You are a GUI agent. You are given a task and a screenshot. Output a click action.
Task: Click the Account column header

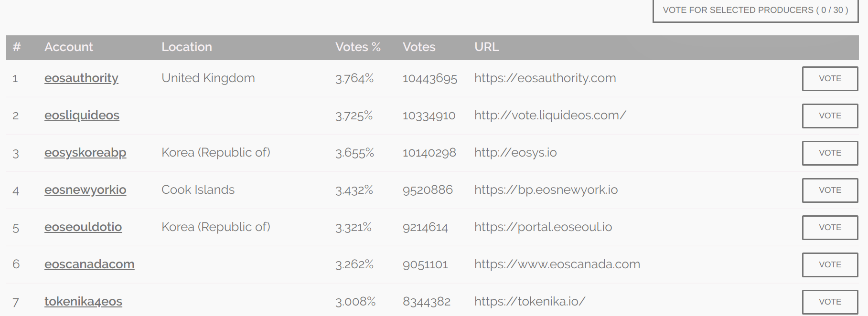(x=69, y=47)
